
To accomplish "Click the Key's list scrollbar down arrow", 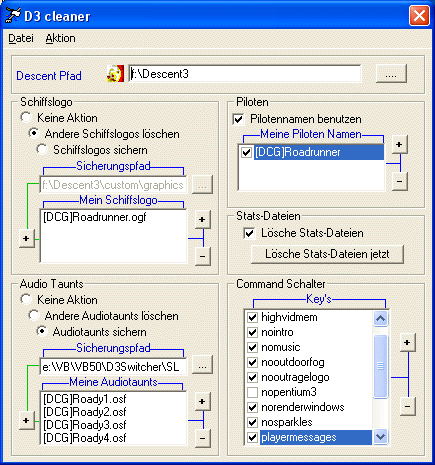I will pos(380,436).
